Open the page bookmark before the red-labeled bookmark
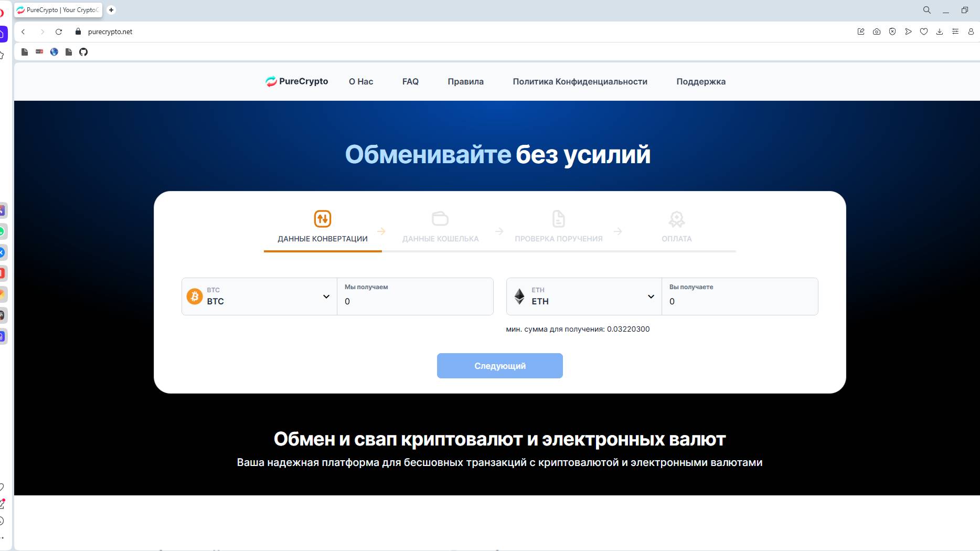The image size is (980, 551). tap(25, 52)
